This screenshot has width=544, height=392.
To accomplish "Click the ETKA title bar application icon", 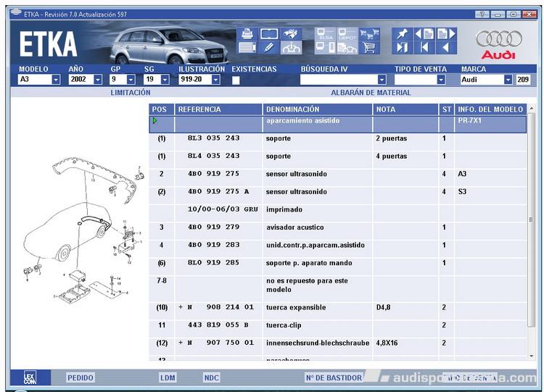I will [x=16, y=13].
